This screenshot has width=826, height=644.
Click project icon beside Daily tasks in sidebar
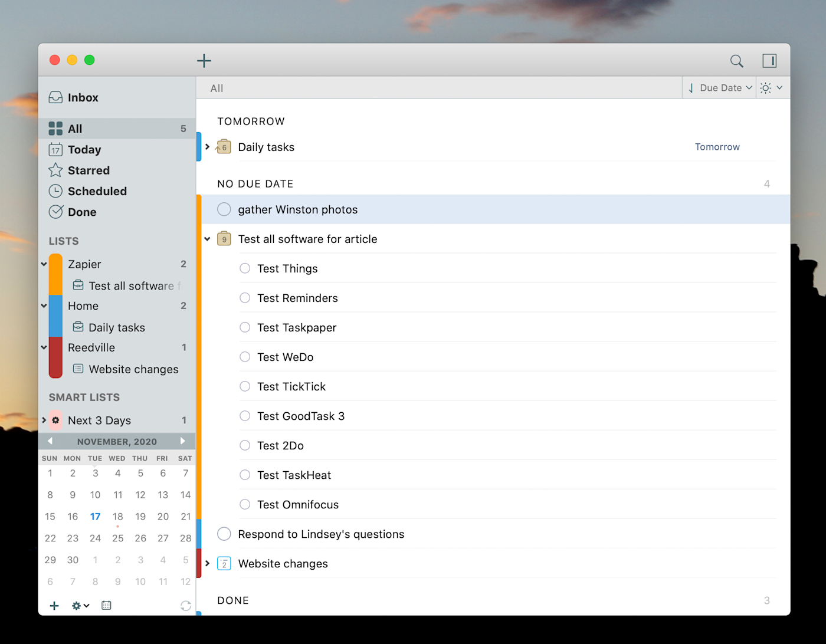coord(78,327)
